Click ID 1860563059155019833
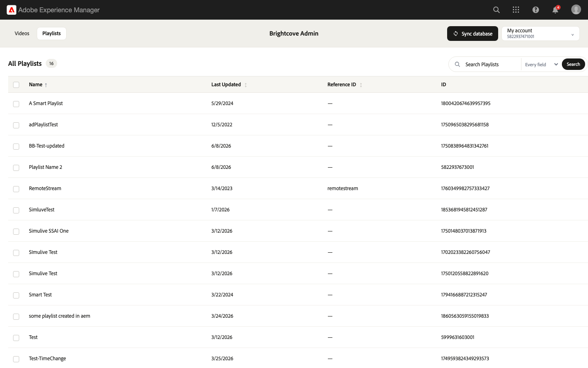 tap(465, 316)
